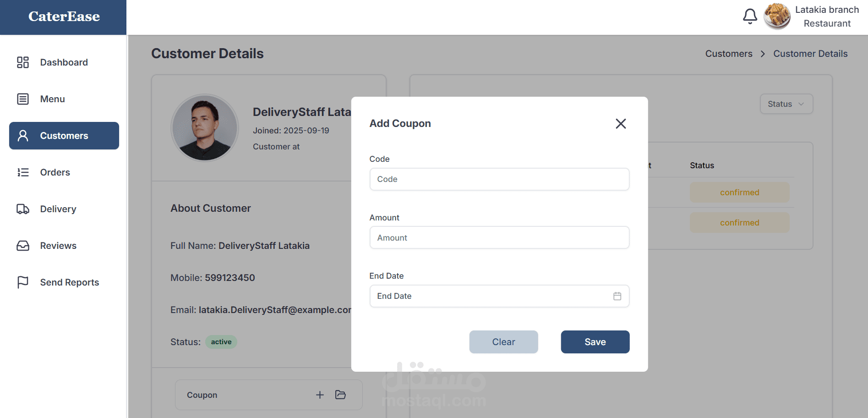Click the notification bell icon
The image size is (868, 418).
[750, 16]
